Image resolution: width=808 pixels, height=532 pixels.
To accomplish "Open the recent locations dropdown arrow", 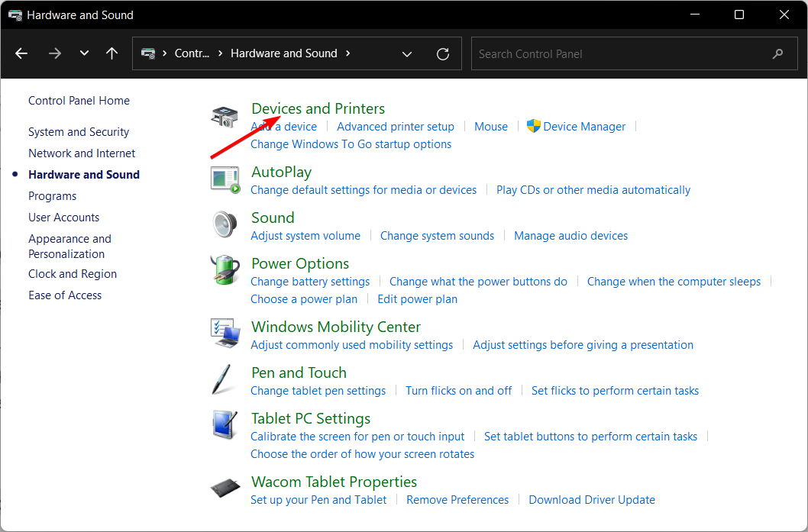I will (x=84, y=53).
